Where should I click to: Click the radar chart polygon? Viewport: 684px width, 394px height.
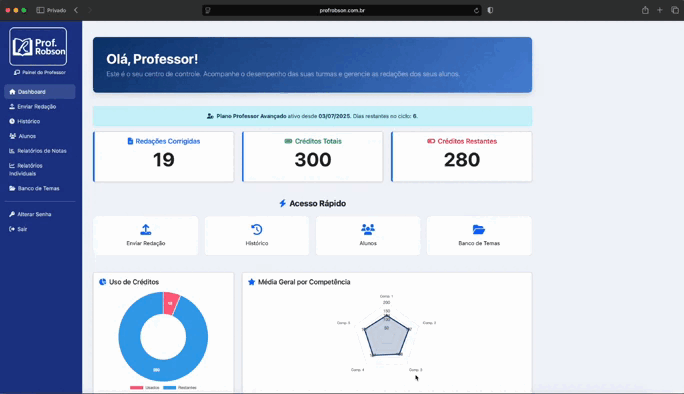(x=386, y=337)
